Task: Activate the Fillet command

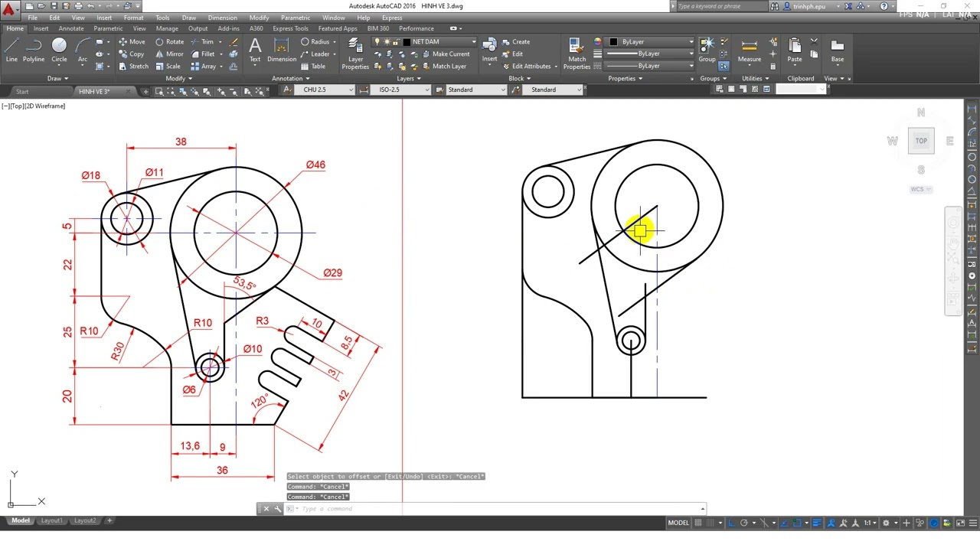Action: [x=203, y=54]
